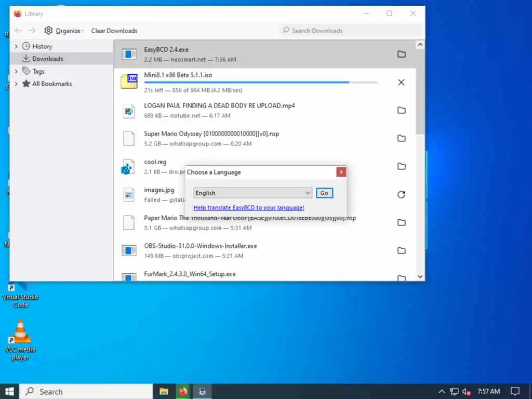
Task: Open File Explorer from the taskbar
Action: click(x=164, y=392)
